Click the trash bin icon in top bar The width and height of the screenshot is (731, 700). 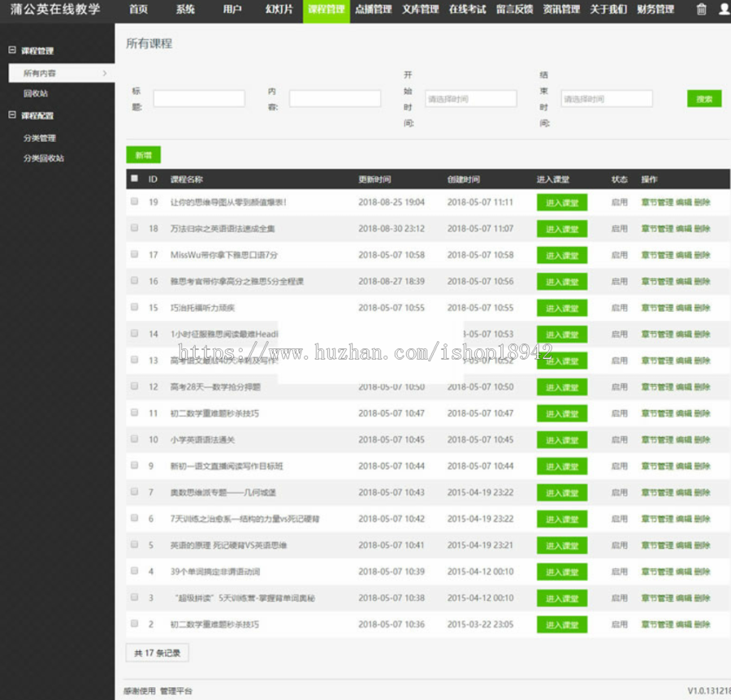(701, 9)
